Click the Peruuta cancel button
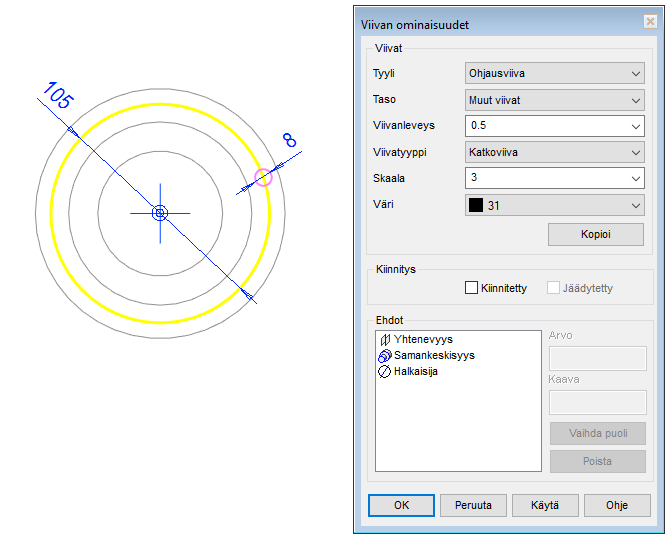This screenshot has width=672, height=538. (x=473, y=505)
